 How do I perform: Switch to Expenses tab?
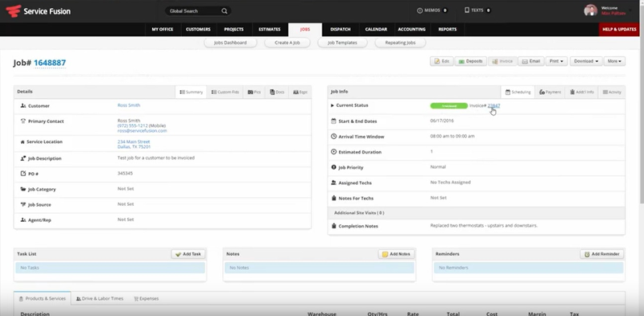147,298
